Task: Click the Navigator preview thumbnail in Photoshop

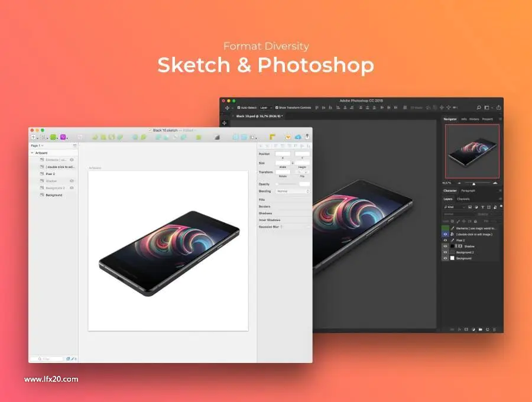Action: pos(472,151)
